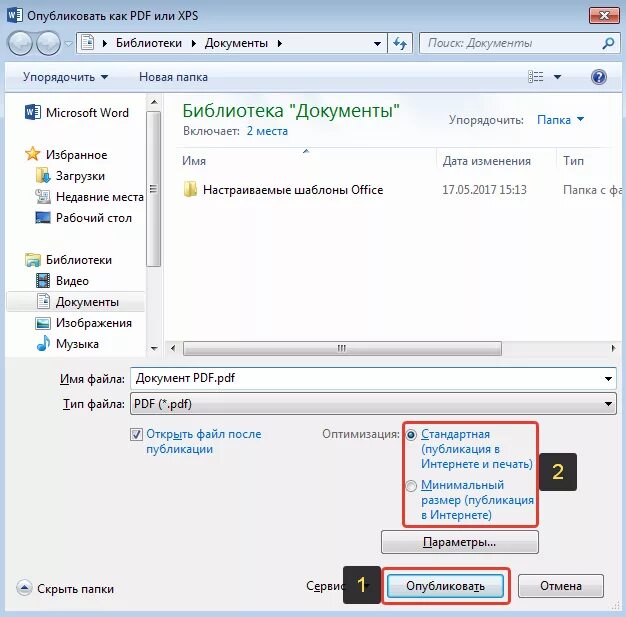Select Минимальный размер radio button
This screenshot has height=617, width=626.
411,486
